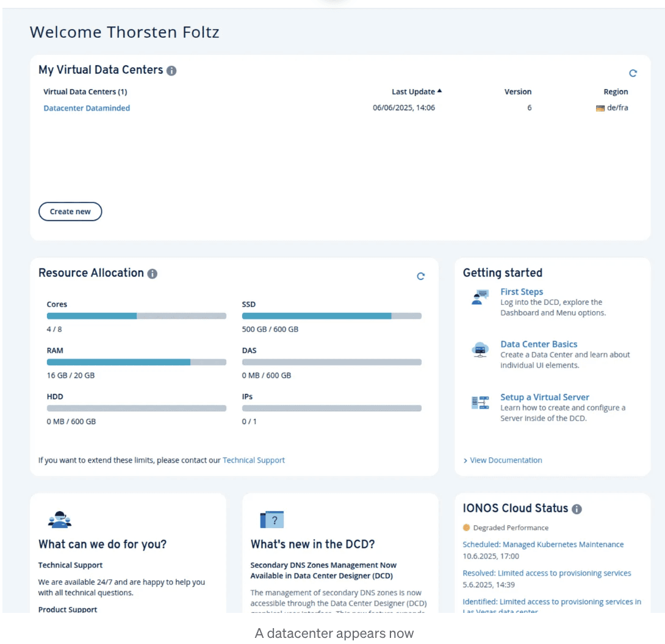Click the Create new button

pyautogui.click(x=70, y=212)
